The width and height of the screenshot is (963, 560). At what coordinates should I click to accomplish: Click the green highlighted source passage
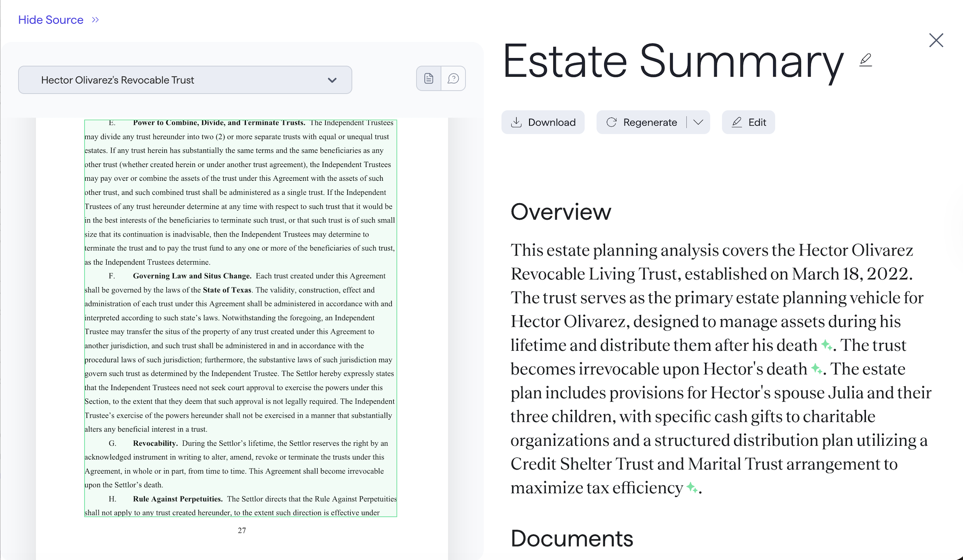click(240, 318)
